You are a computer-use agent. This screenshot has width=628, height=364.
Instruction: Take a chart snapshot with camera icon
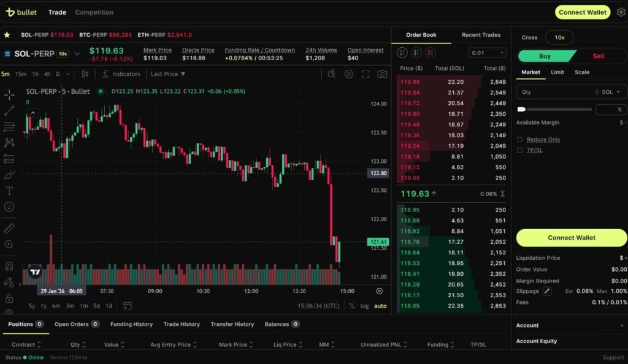point(382,74)
